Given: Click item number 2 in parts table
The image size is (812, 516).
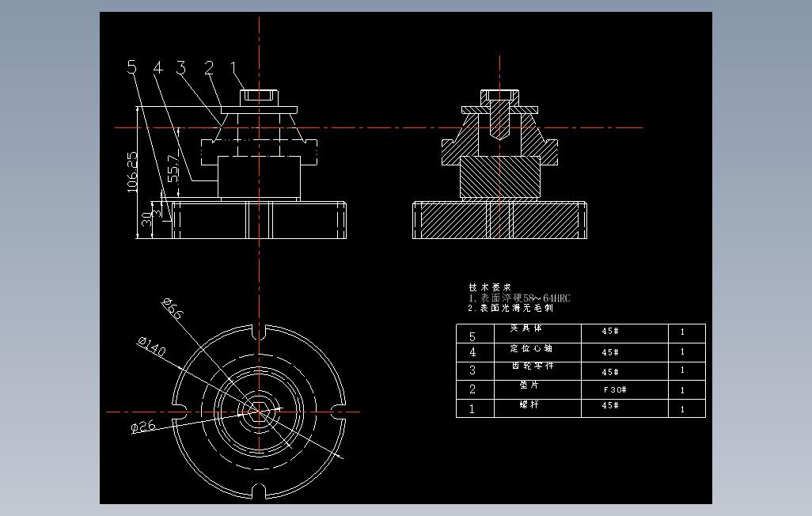Looking at the screenshot, I should click(472, 389).
